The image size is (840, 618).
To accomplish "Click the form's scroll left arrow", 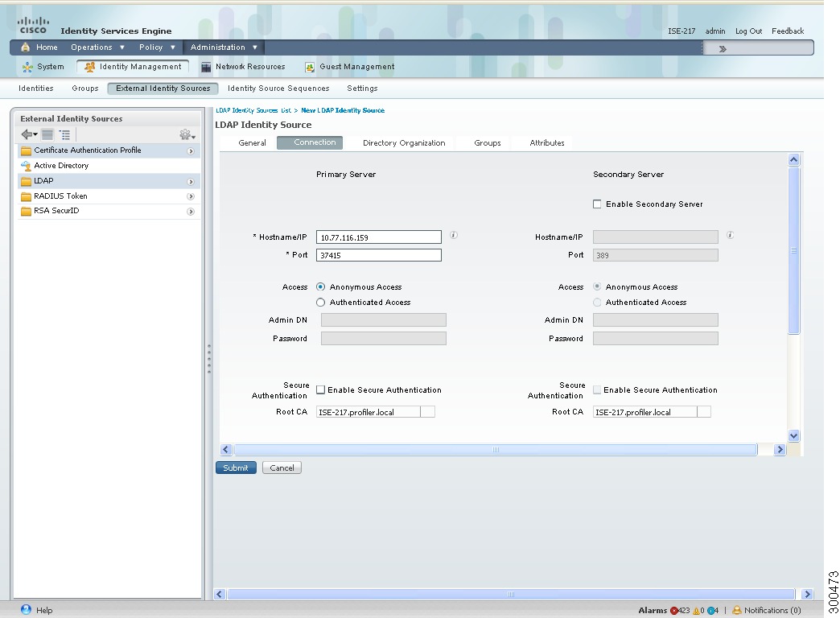I will click(x=226, y=450).
